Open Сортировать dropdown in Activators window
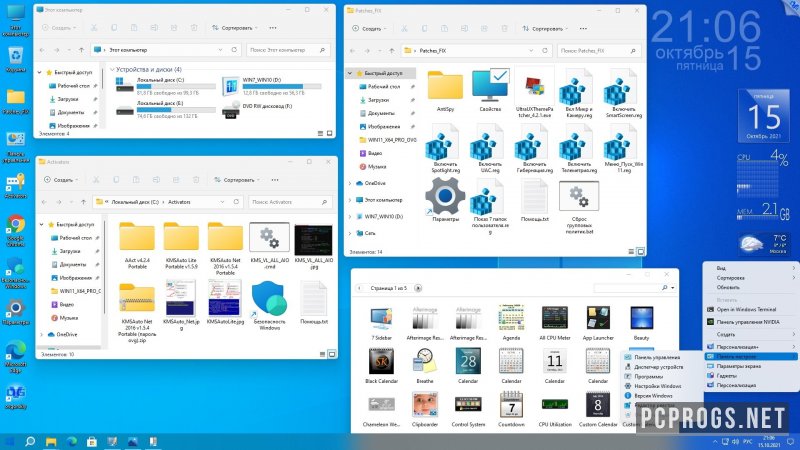Viewport: 800px width, 450px height. pos(237,180)
